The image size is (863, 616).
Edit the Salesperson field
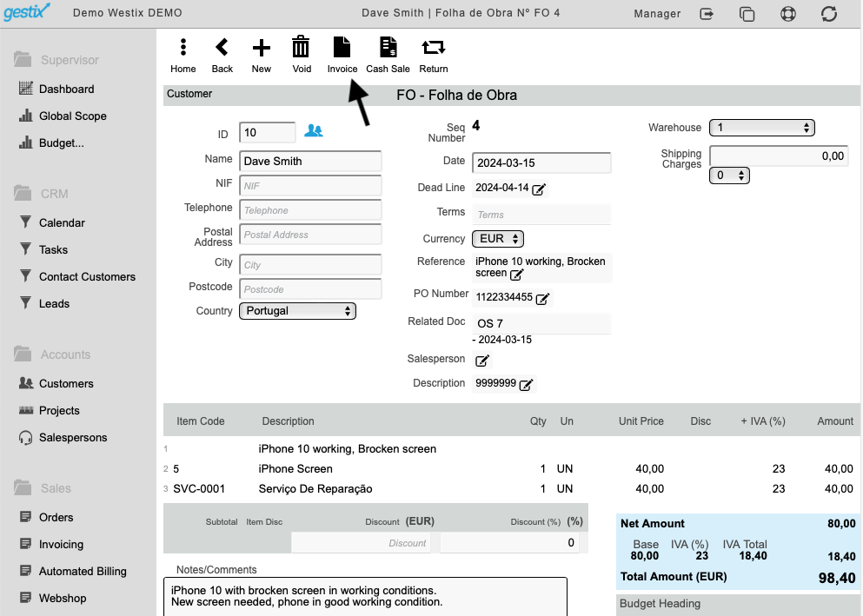pos(482,361)
